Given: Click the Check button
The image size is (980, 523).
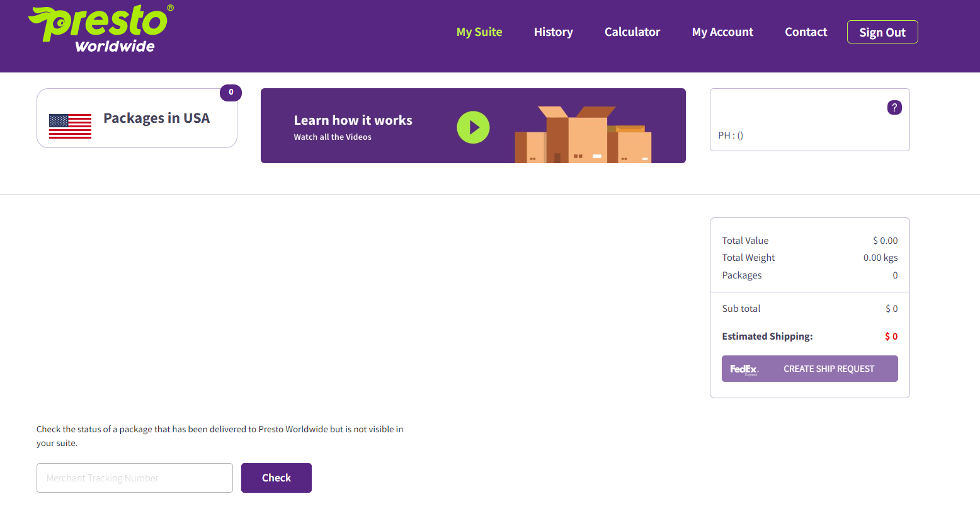Looking at the screenshot, I should click(276, 478).
